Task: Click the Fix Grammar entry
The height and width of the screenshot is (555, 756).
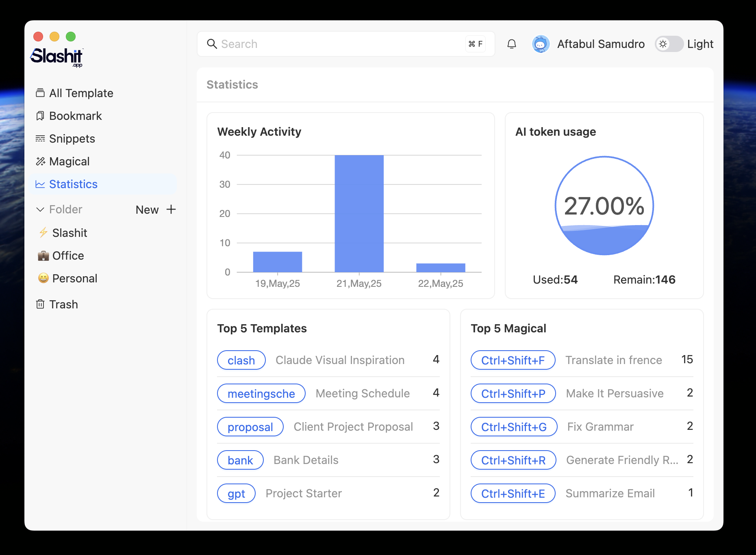Action: tap(601, 427)
